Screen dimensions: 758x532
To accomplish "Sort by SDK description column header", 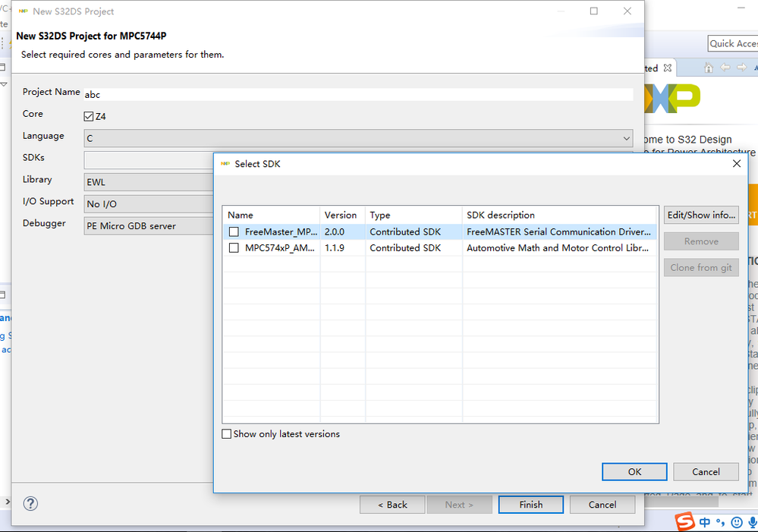I will click(559, 215).
